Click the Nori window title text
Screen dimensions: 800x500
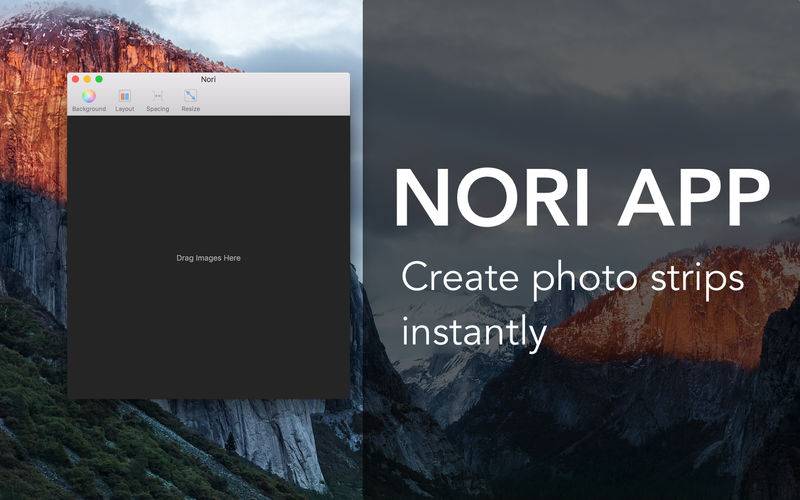tap(208, 79)
